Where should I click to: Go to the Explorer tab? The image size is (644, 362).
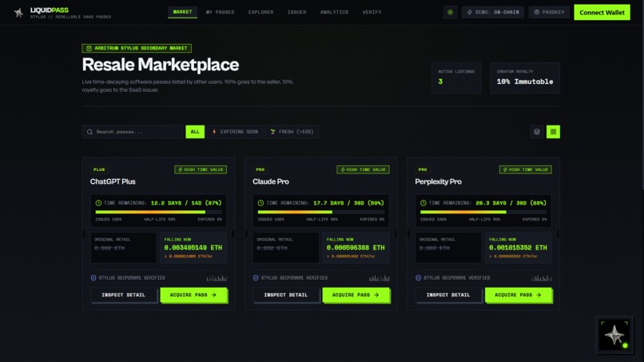point(260,12)
